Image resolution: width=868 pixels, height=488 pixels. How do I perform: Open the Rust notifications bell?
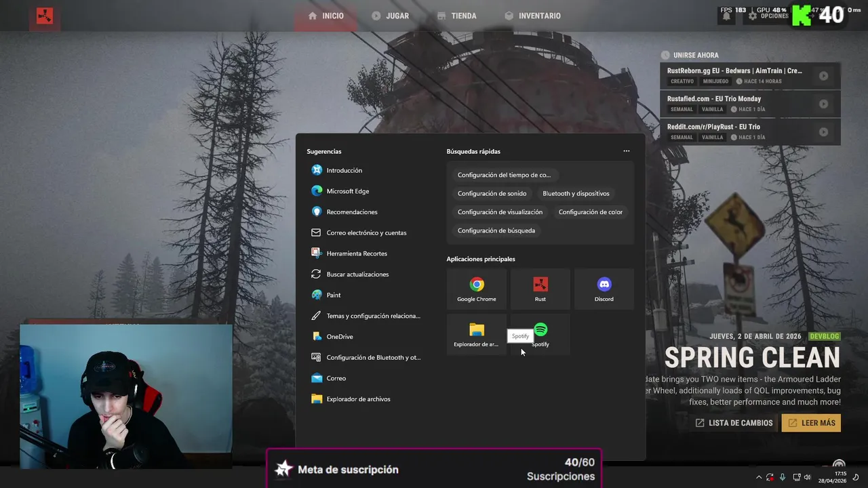726,16
